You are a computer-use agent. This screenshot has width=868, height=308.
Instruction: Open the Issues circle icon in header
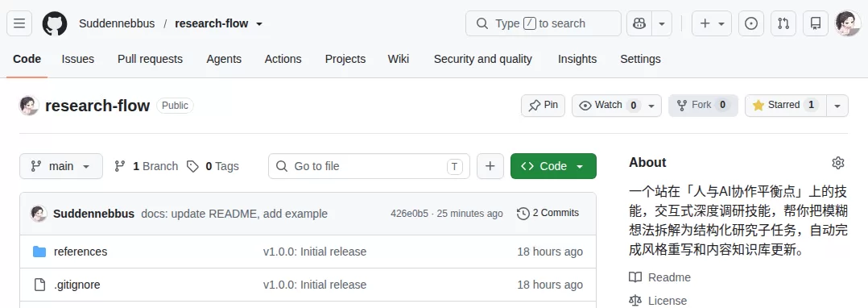tap(751, 23)
